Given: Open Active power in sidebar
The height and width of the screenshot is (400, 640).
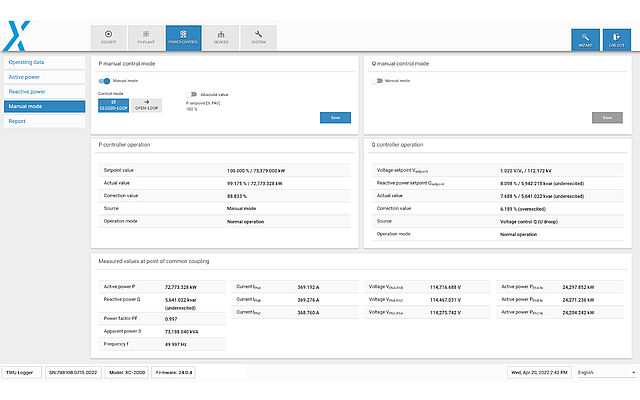Looking at the screenshot, I should tap(44, 77).
